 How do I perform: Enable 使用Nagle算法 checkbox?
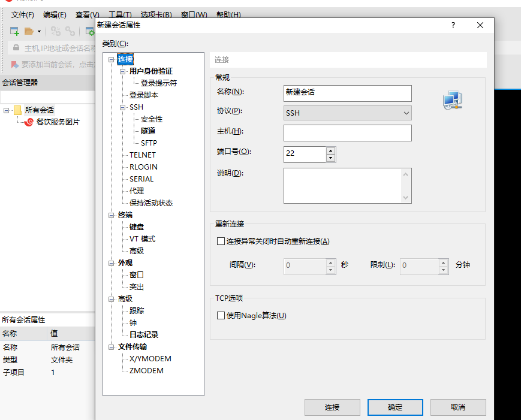click(x=221, y=315)
